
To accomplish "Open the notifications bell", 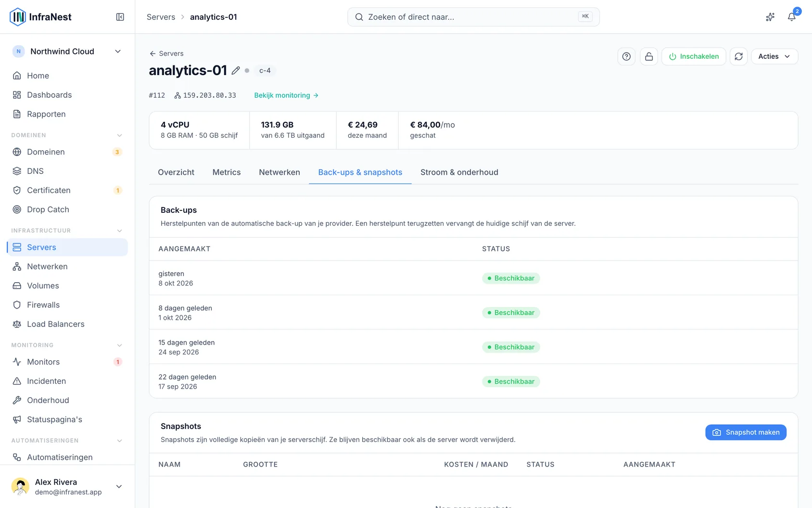I will [791, 17].
